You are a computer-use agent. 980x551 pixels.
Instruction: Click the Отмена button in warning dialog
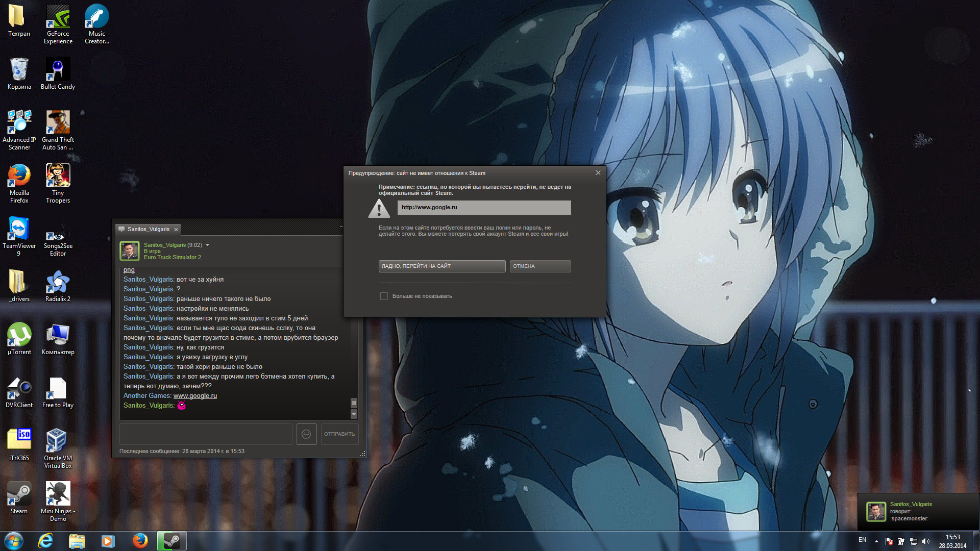point(540,266)
